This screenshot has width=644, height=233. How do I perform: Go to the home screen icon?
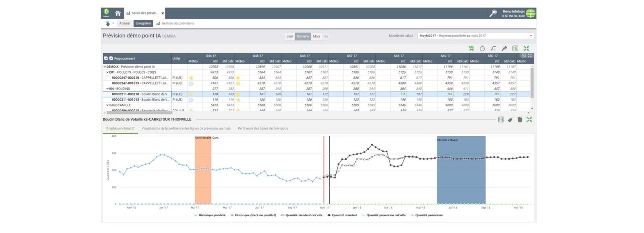[118, 13]
